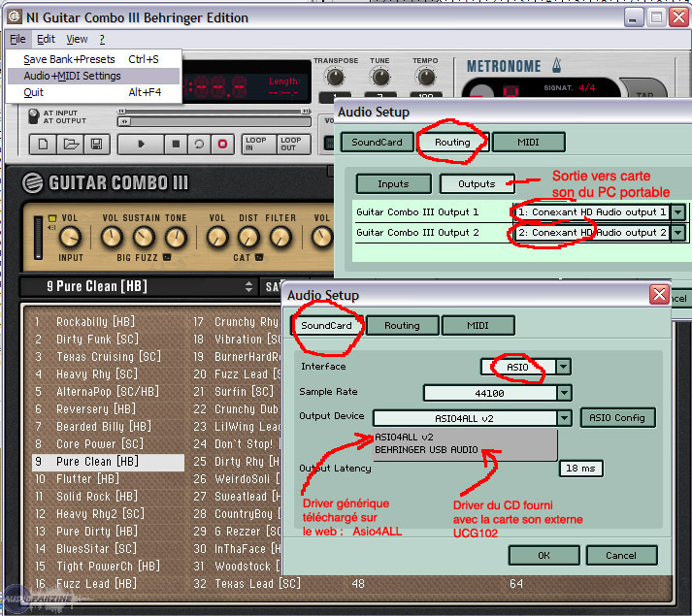The height and width of the screenshot is (616, 692).
Task: Click the Cat VOL knob
Action: pos(217,237)
